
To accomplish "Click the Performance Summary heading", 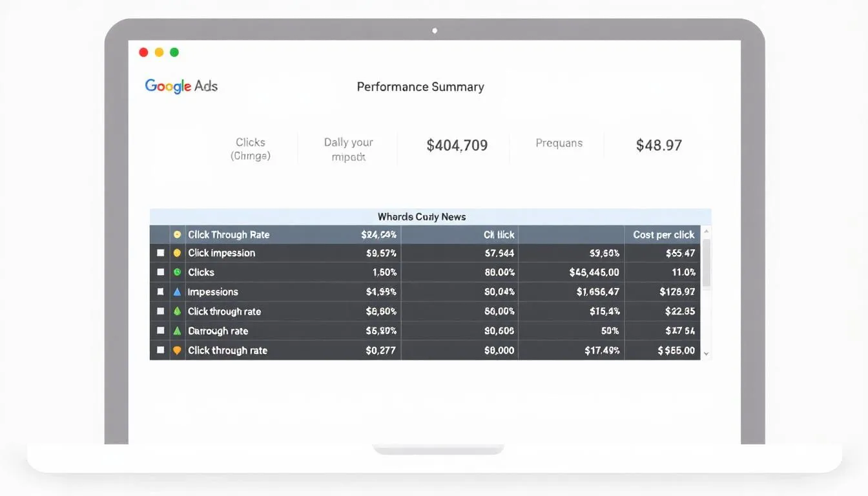I will coord(420,87).
